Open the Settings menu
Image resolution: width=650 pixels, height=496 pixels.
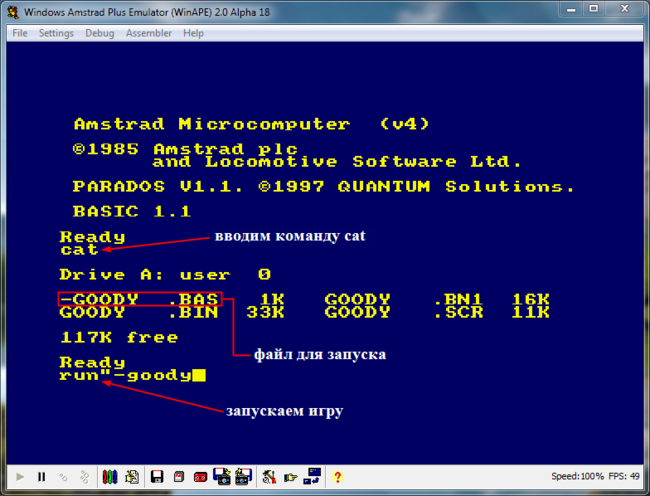[x=56, y=33]
